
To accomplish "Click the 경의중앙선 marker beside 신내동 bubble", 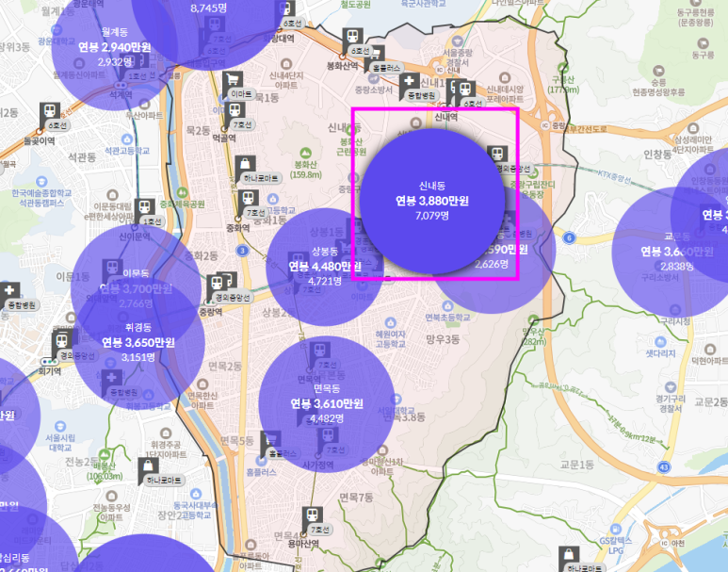I will tap(496, 155).
